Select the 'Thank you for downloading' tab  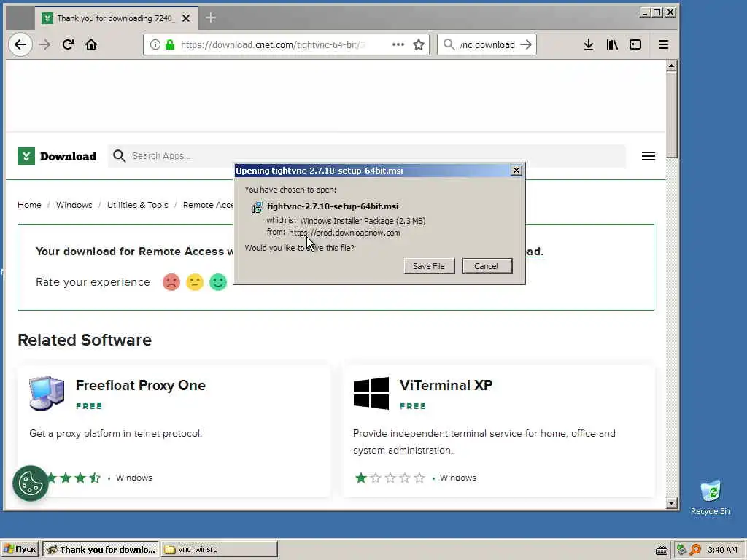[x=117, y=18]
